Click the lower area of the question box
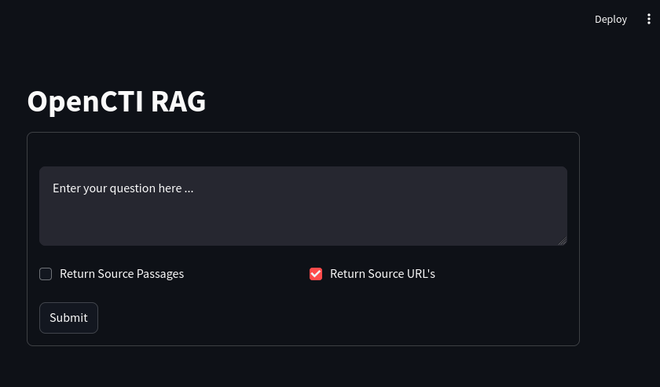 tap(303, 225)
